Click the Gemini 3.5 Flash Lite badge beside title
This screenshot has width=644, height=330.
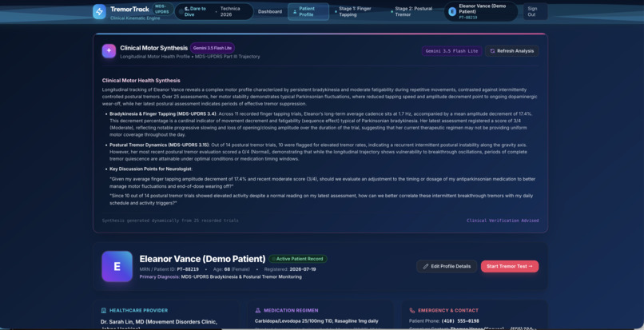click(213, 48)
